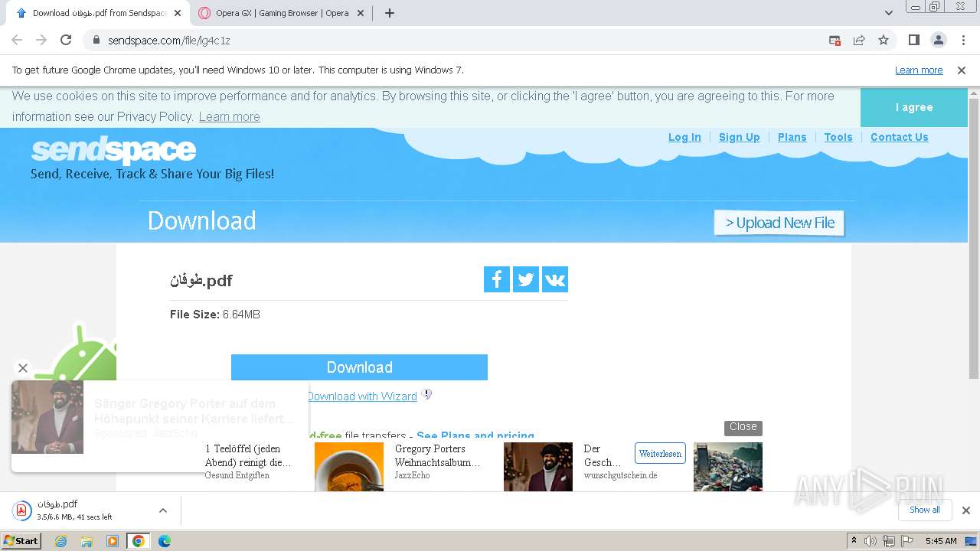Open the Gregory Porters Weihnachtsalbum ad thumbnail
The width and height of the screenshot is (980, 551).
[538, 467]
